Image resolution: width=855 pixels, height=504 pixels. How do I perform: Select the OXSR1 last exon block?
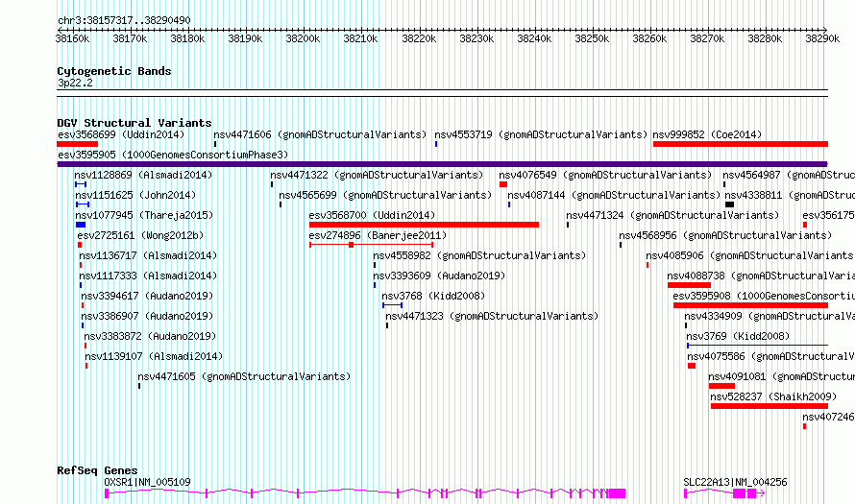618,493
